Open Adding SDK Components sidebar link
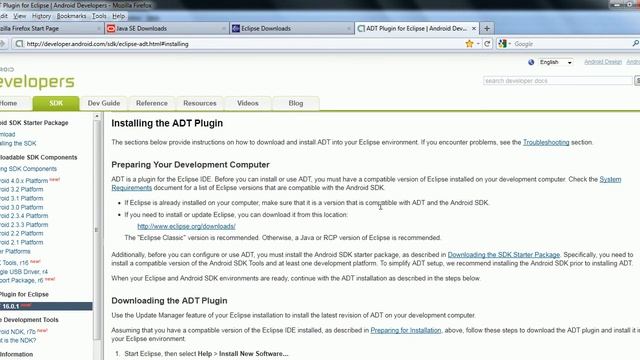640x360 pixels. click(x=29, y=169)
